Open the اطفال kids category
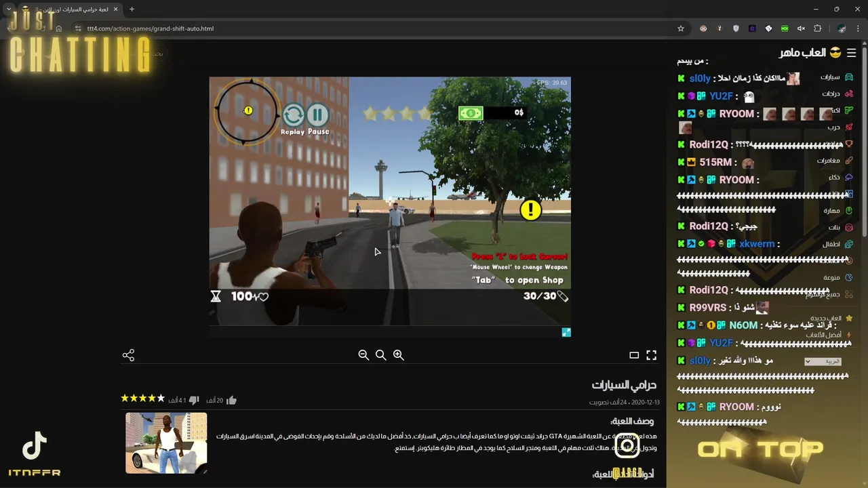Screen dimensions: 868x488 [x=838, y=244]
